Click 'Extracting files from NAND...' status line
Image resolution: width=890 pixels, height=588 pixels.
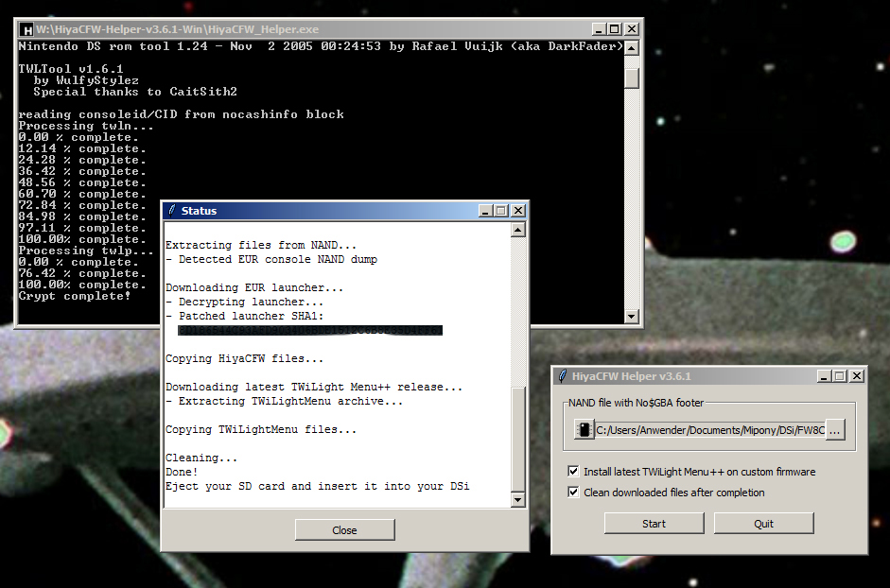[261, 245]
